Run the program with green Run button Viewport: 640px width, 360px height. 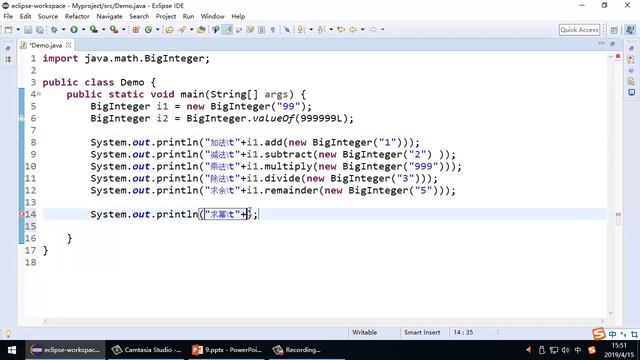click(74, 29)
